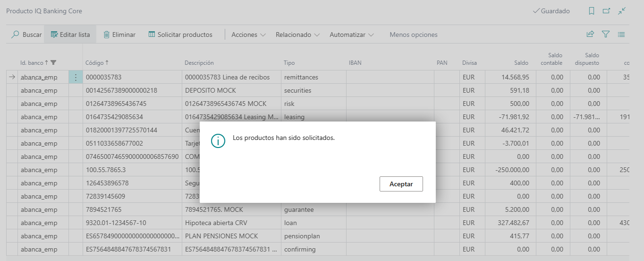
Task: Open page in new window icon
Action: click(606, 11)
